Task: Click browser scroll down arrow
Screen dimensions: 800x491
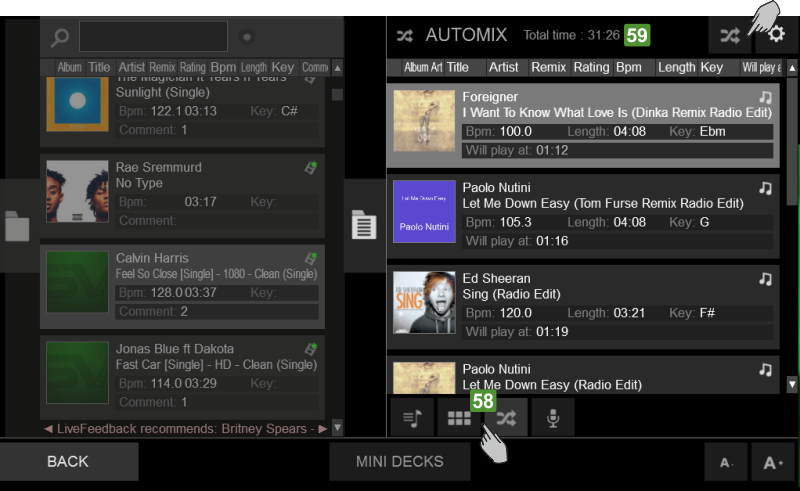Action: pyautogui.click(x=337, y=427)
